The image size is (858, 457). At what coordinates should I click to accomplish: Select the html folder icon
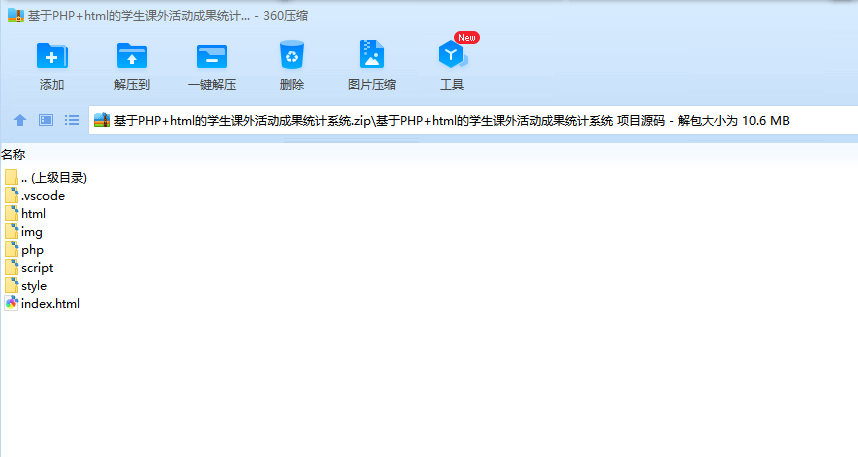[11, 213]
